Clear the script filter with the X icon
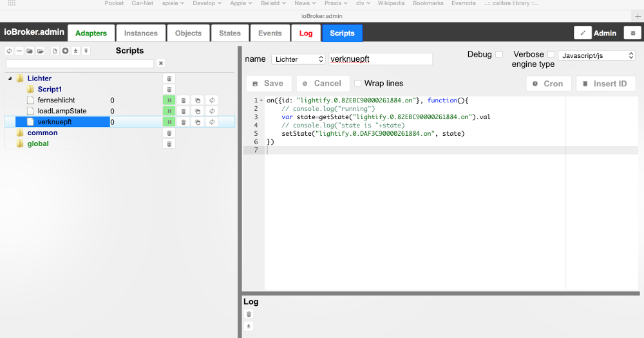The height and width of the screenshot is (338, 644). pyautogui.click(x=161, y=63)
